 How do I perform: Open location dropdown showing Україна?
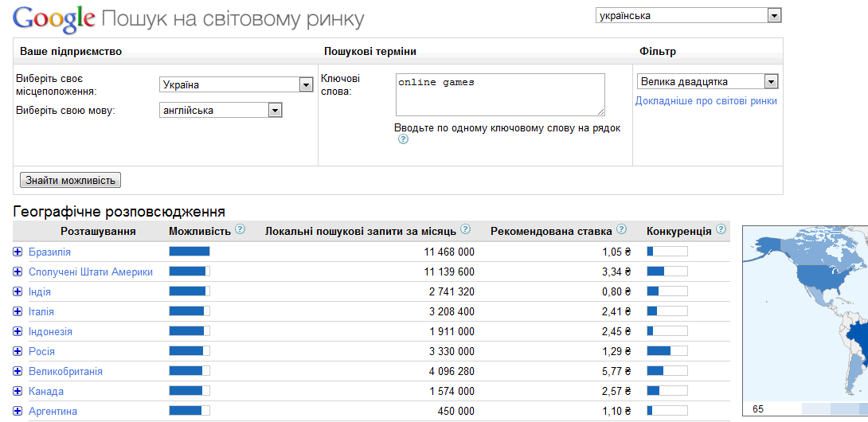point(237,85)
